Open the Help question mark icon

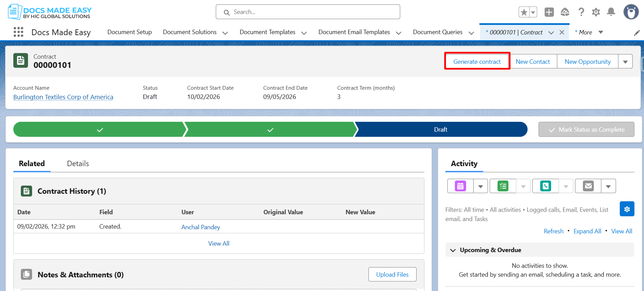click(581, 12)
